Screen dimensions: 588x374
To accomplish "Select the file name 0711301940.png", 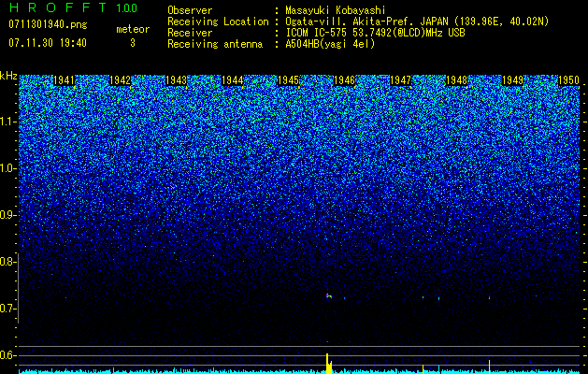I will pos(48,24).
